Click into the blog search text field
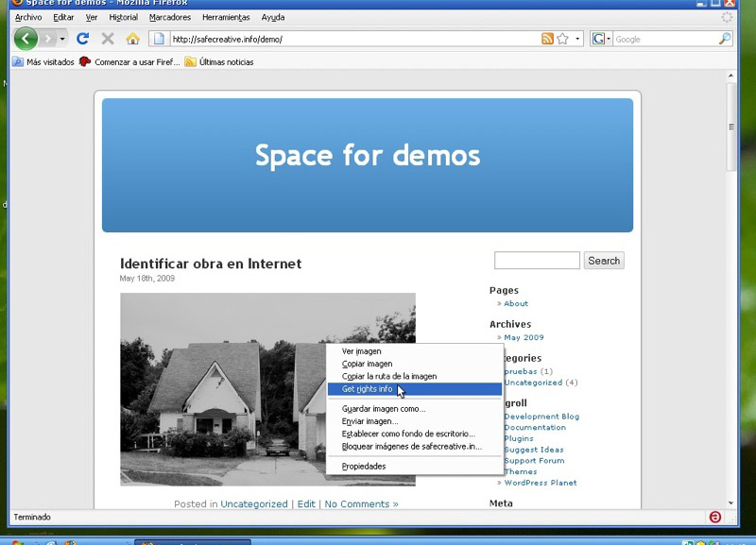Image resolution: width=756 pixels, height=545 pixels. (x=537, y=261)
